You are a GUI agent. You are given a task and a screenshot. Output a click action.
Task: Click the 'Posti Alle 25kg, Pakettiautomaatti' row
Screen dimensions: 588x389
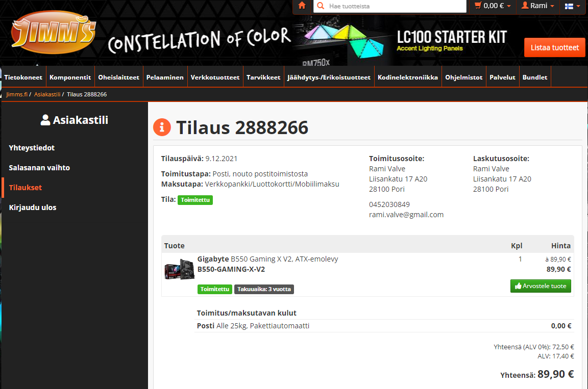[384, 326]
